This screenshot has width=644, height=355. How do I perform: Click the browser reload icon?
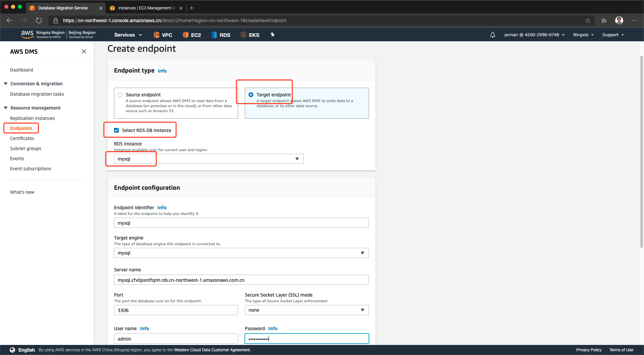coord(39,20)
